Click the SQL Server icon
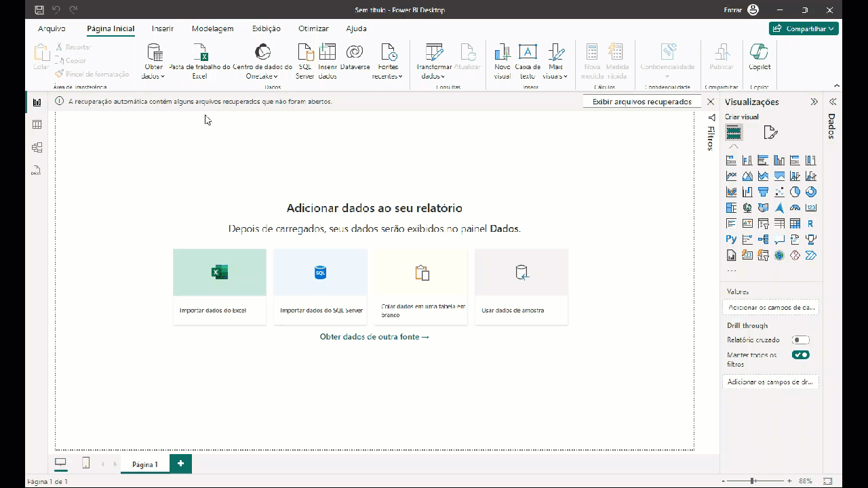 (305, 52)
